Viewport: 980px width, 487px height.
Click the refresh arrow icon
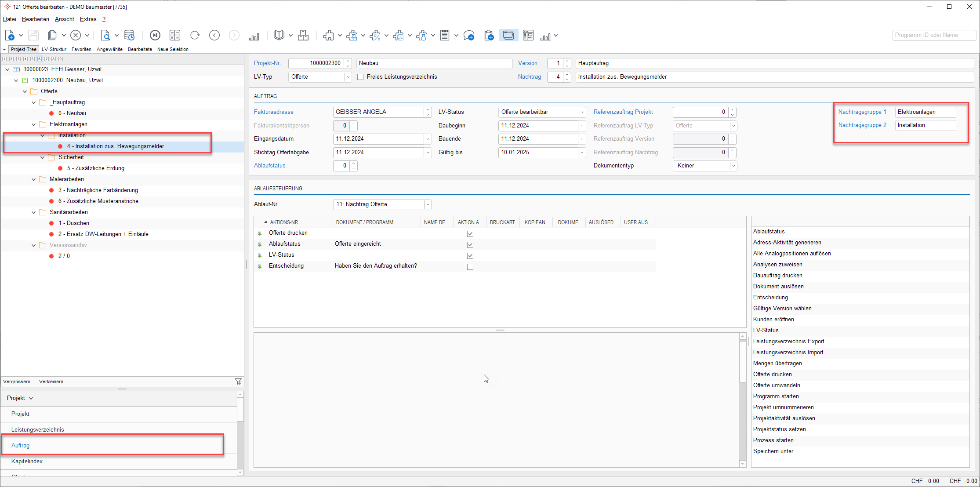click(195, 35)
